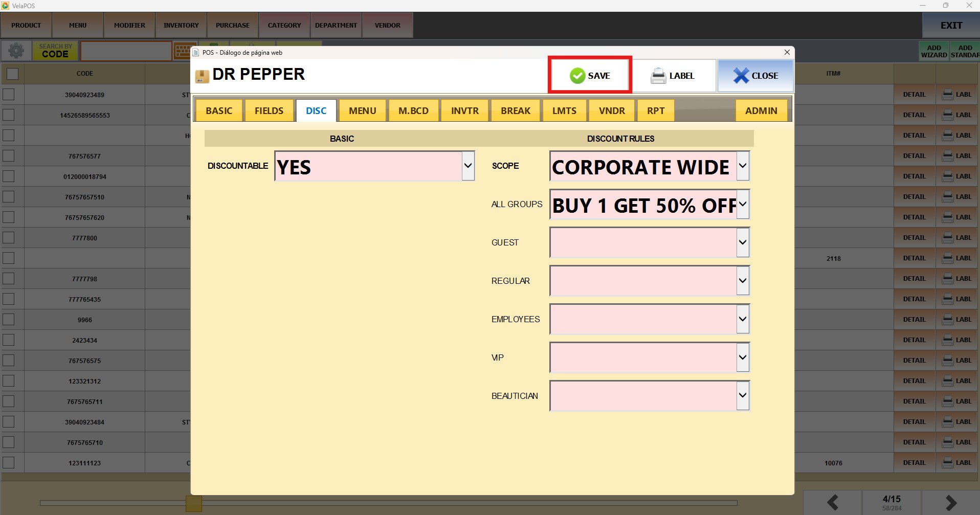Click the blue X CLOSE icon

pyautogui.click(x=741, y=76)
